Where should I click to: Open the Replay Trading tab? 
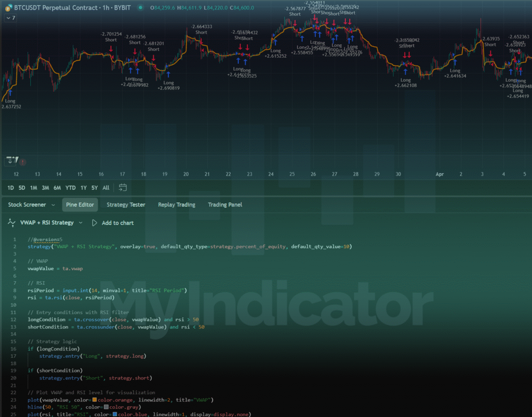click(x=176, y=204)
